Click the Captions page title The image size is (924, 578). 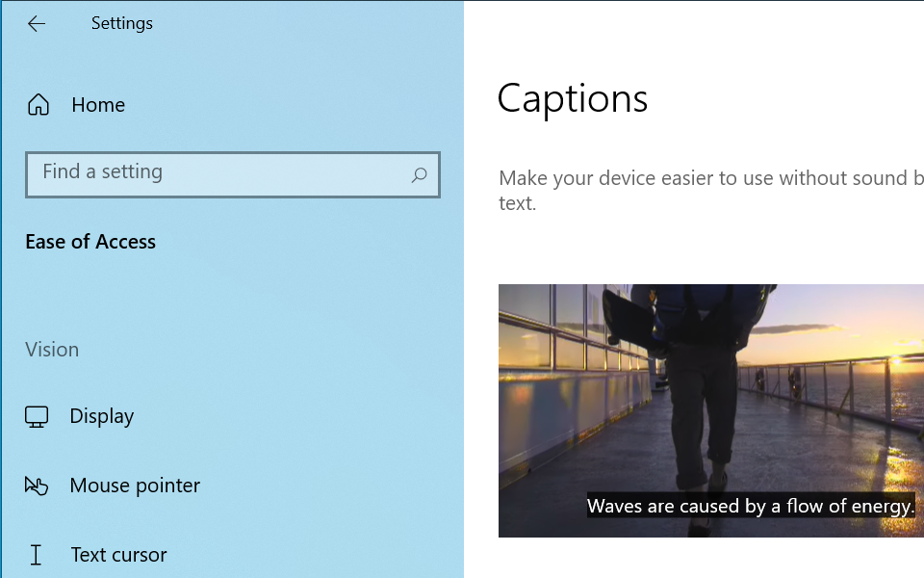[572, 98]
